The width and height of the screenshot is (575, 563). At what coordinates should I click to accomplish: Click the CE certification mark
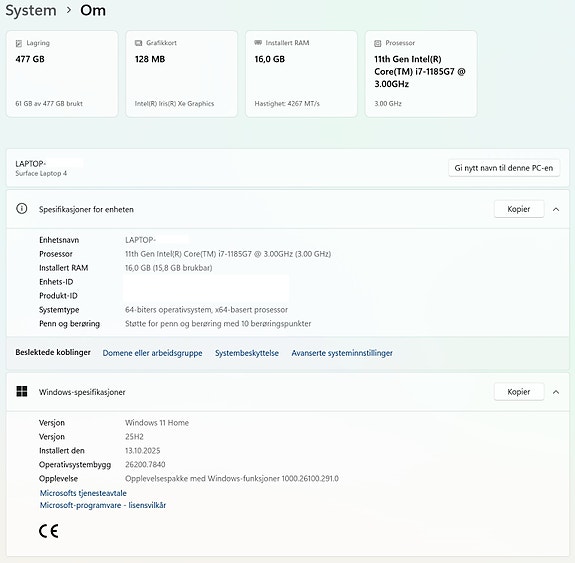48,531
